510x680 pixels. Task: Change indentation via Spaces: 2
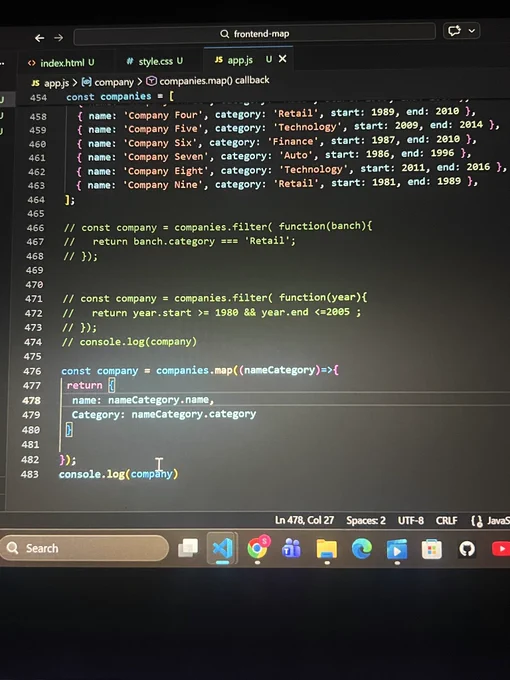(x=366, y=520)
